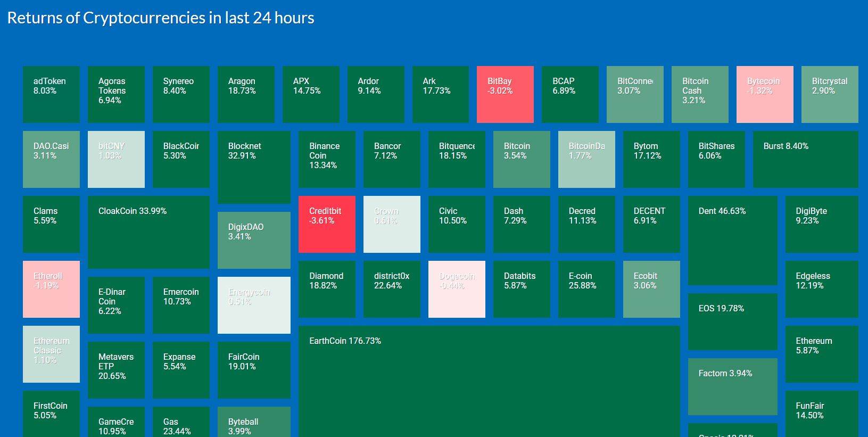Click the Emercoin 10.73% tile
Image resolution: width=868 pixels, height=437 pixels.
pos(181,305)
